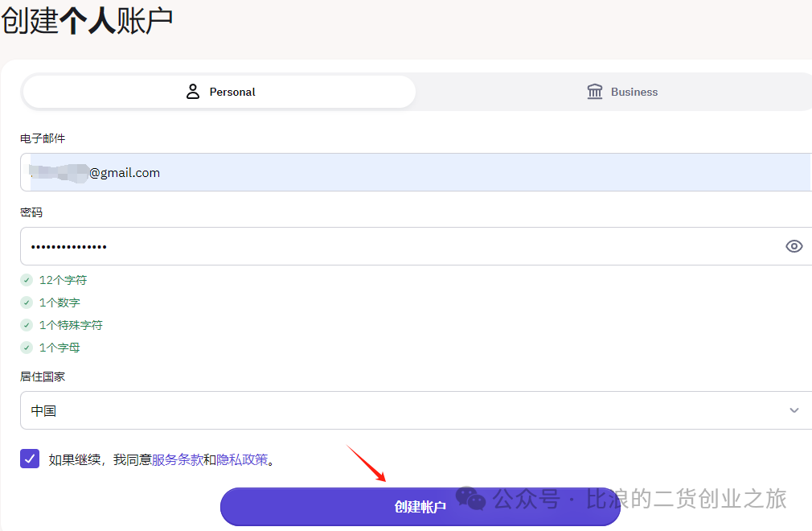Switch to the Personal account tab
This screenshot has width=812, height=531.
click(219, 92)
